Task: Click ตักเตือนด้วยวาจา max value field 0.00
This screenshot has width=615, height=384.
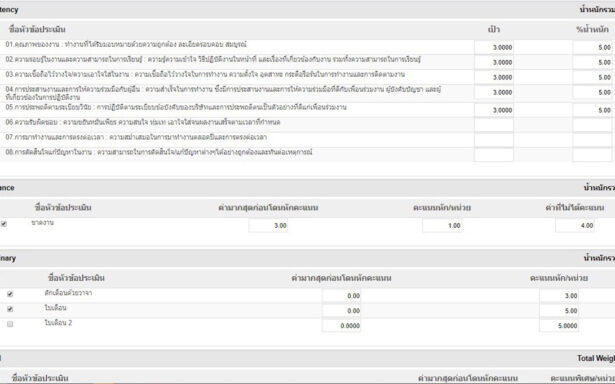Action: click(x=342, y=296)
